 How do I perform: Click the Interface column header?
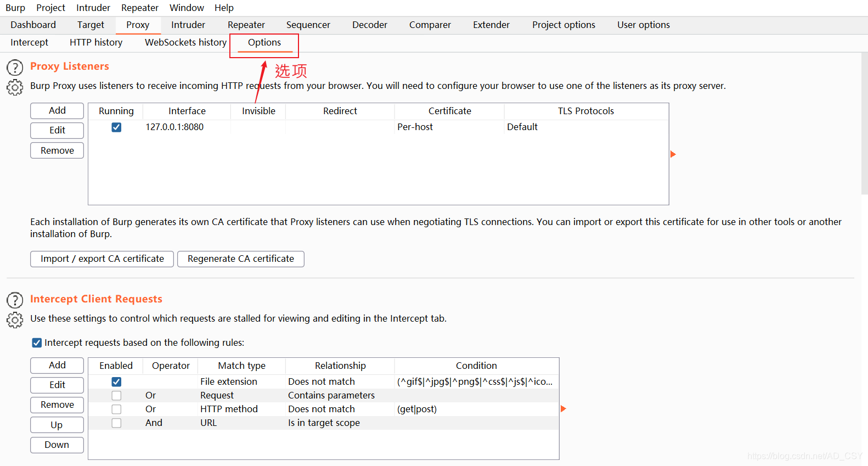(187, 111)
